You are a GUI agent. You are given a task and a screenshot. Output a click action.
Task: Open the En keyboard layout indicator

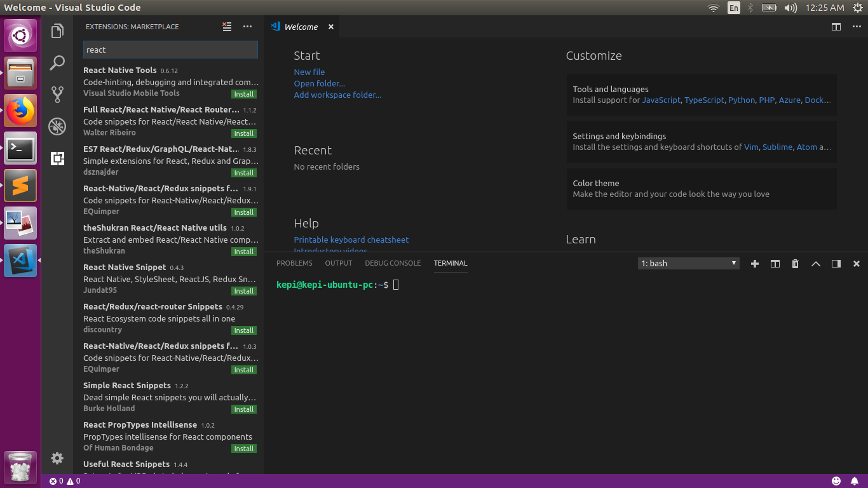[734, 8]
